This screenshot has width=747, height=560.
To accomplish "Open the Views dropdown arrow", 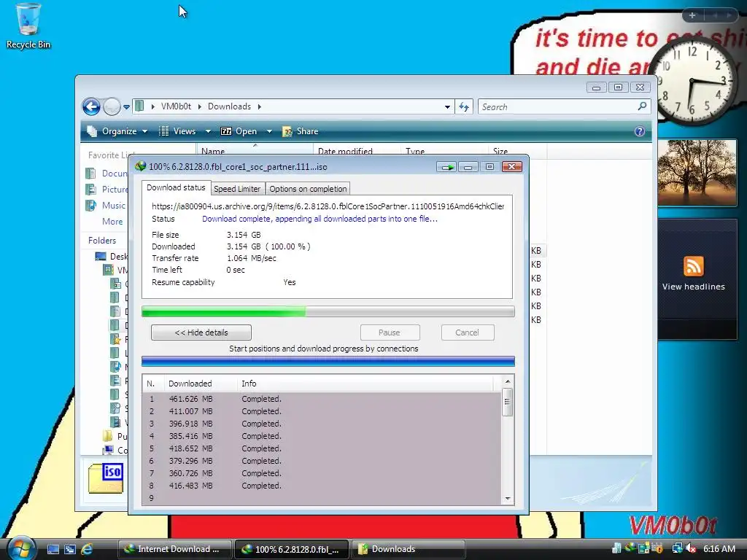I will point(208,131).
